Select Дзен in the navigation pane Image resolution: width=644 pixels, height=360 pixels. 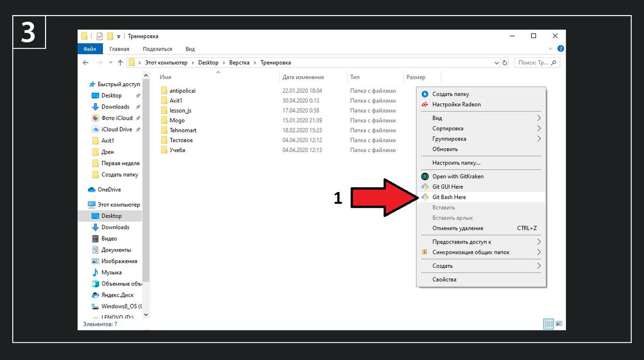(x=107, y=152)
